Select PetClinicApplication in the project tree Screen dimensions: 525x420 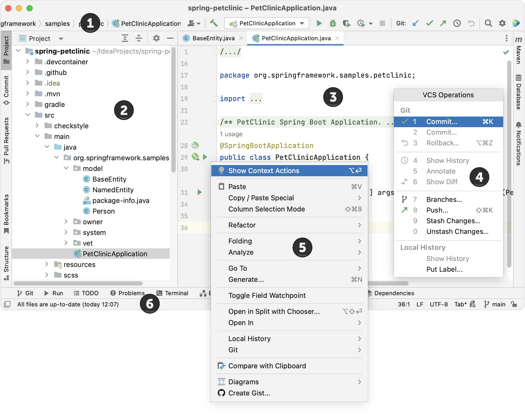[x=91, y=254]
